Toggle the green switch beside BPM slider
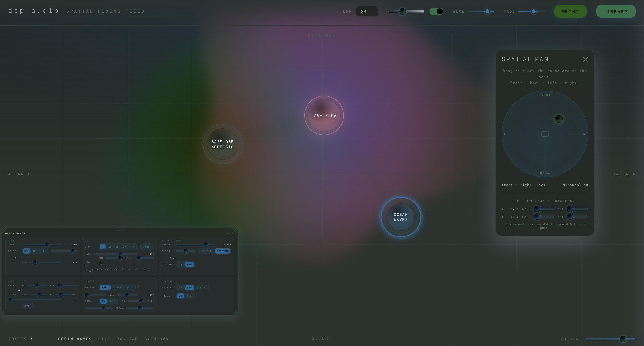 coord(436,11)
